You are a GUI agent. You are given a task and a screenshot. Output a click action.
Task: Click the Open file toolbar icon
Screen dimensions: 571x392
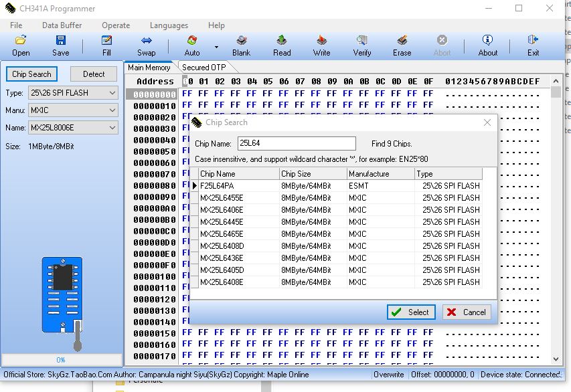[x=21, y=45]
